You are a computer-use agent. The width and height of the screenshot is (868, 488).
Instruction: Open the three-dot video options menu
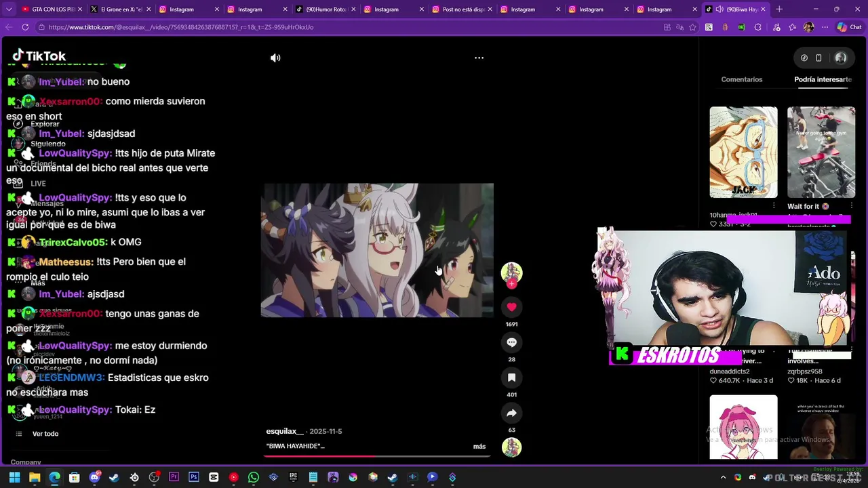click(x=479, y=58)
